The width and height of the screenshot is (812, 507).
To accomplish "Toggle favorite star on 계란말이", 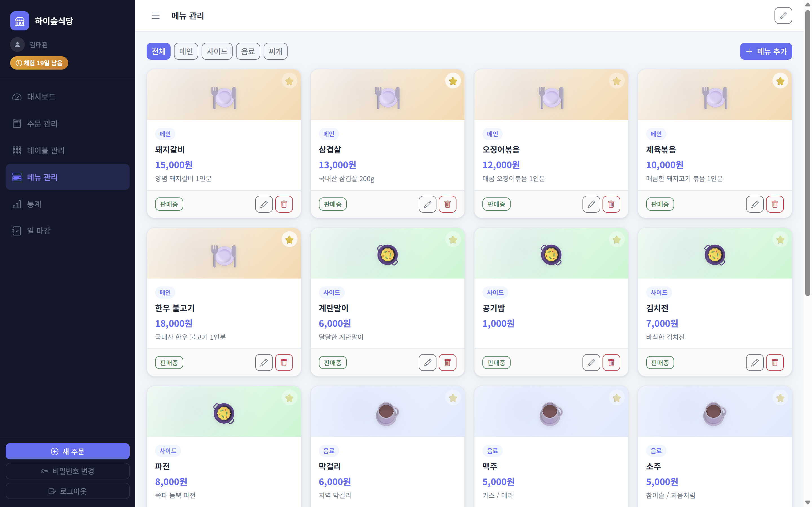I will pos(453,239).
